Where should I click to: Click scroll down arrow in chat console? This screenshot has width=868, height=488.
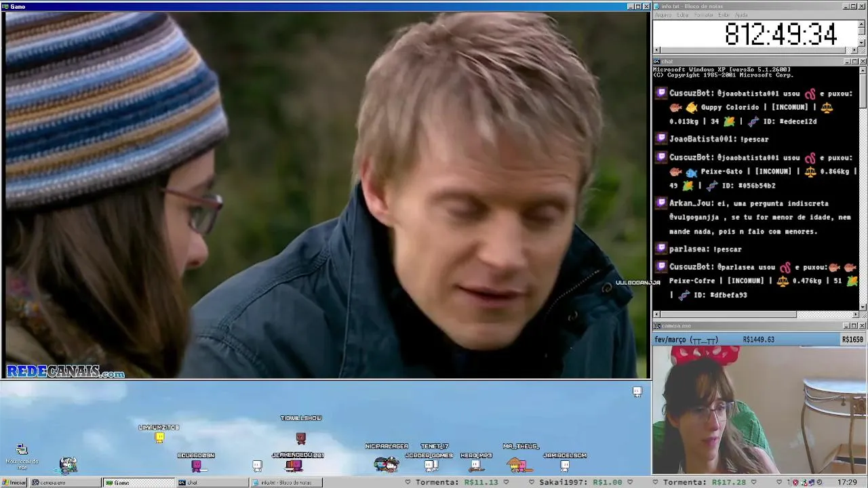tap(863, 307)
